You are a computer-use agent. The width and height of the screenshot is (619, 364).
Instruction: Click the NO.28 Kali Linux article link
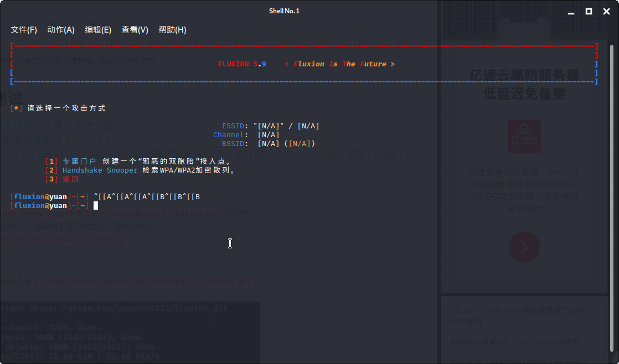click(517, 315)
